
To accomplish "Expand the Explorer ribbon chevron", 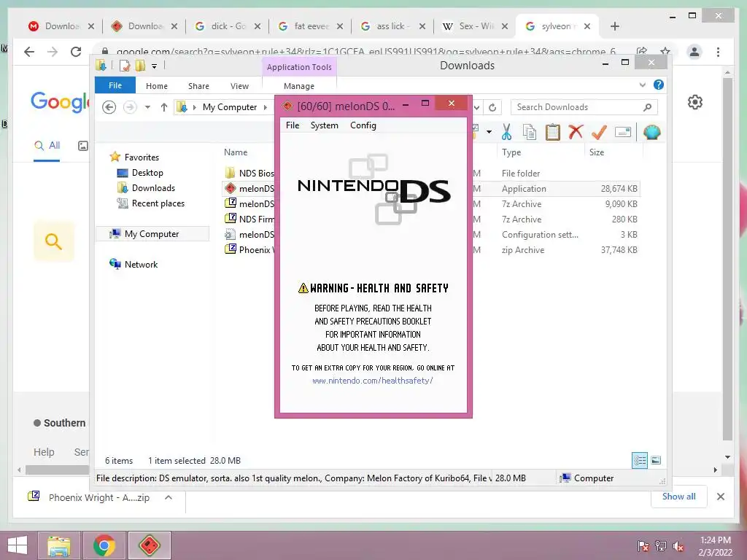I will [642, 85].
